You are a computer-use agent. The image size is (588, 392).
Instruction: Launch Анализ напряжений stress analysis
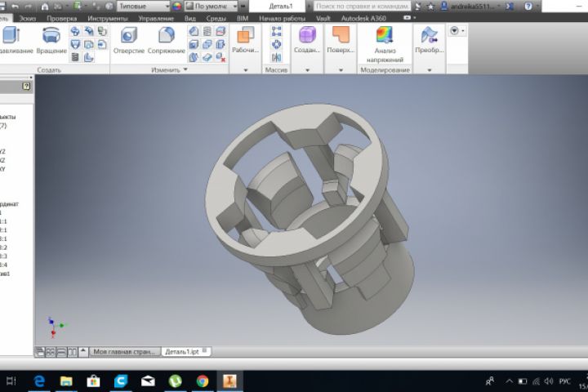385,44
